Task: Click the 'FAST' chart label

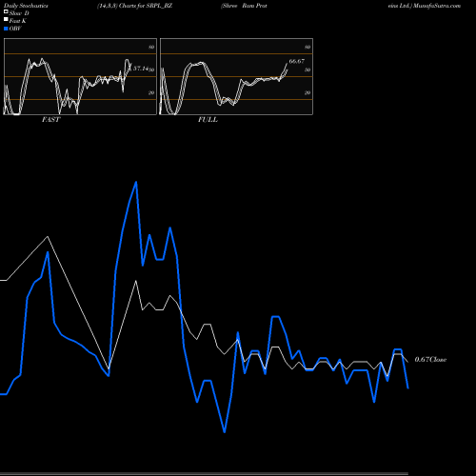Action: coord(50,120)
